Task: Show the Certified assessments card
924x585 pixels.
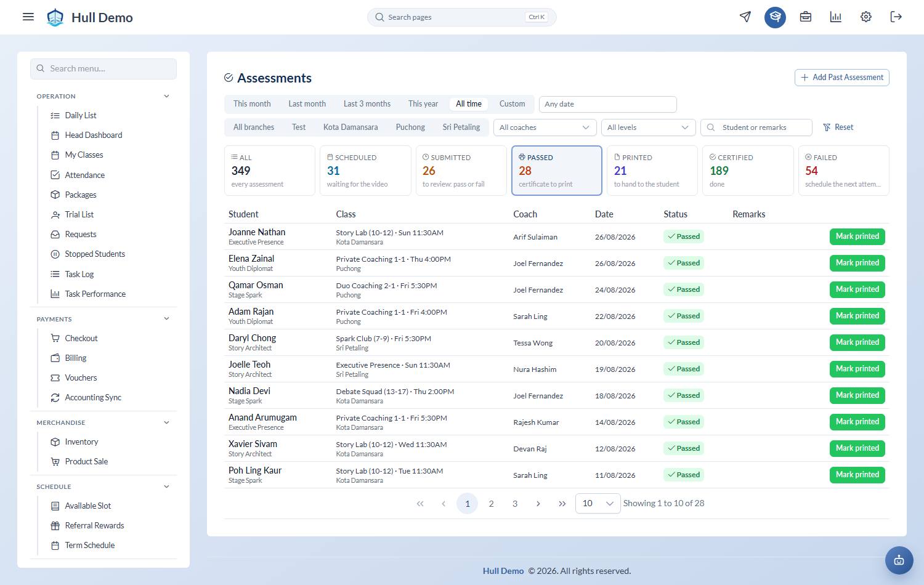Action: coord(748,171)
